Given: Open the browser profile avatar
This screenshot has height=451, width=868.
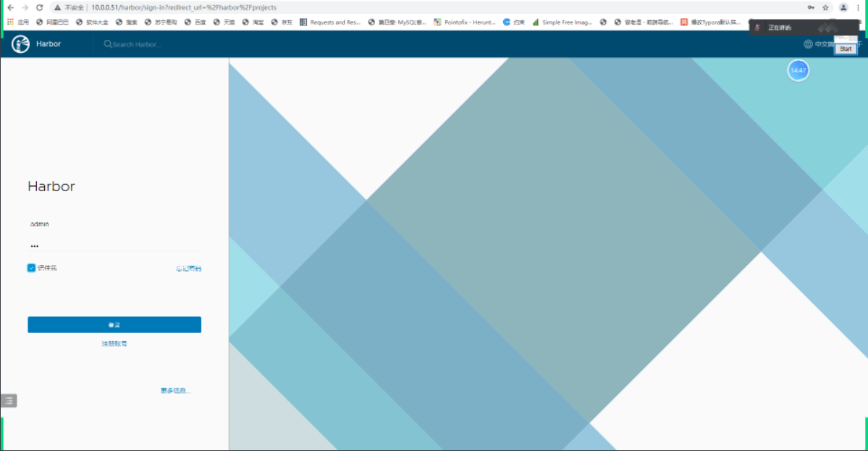Looking at the screenshot, I should click(843, 8).
